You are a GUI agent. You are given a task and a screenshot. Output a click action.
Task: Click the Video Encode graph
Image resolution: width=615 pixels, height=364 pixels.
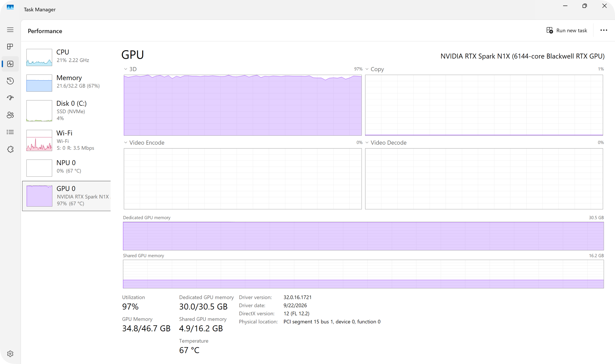click(243, 179)
